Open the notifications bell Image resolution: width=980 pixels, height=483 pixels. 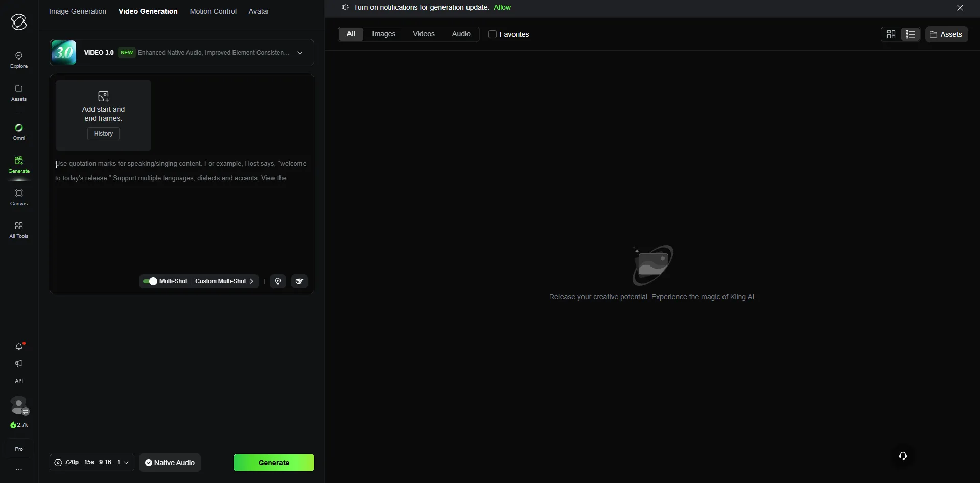(19, 347)
